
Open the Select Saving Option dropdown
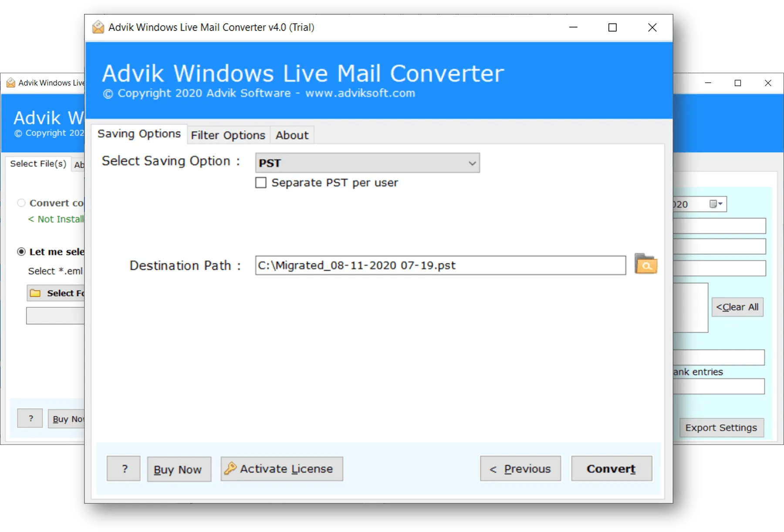(367, 163)
